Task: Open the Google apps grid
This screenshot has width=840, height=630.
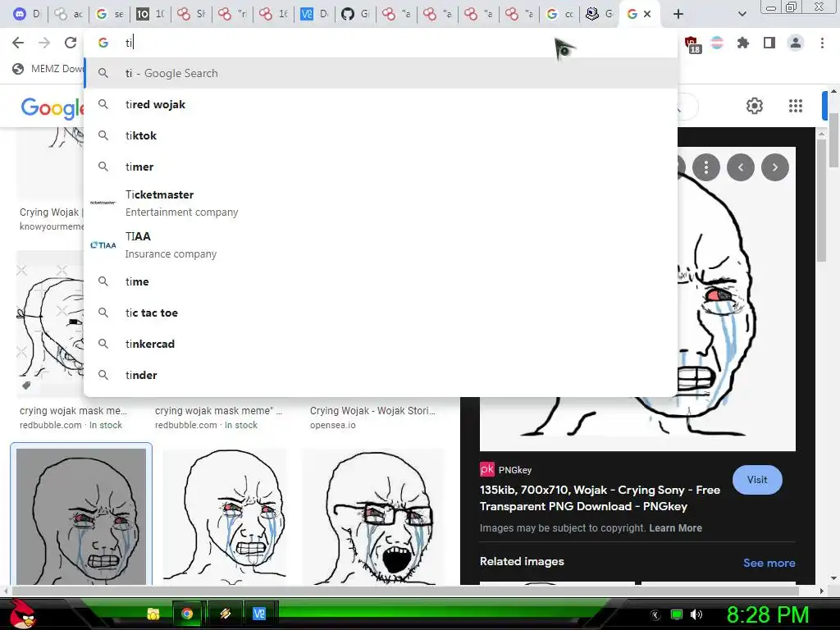Action: coord(796,106)
